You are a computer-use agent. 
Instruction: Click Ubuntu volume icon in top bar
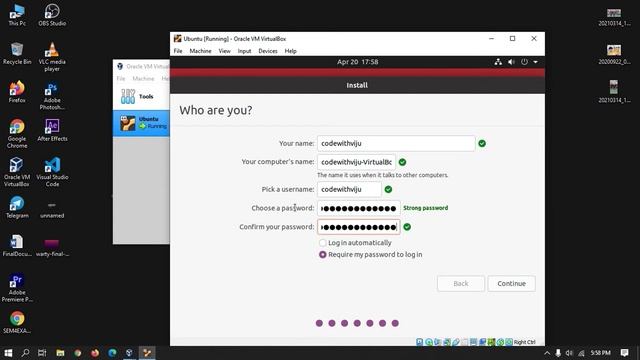coord(511,62)
